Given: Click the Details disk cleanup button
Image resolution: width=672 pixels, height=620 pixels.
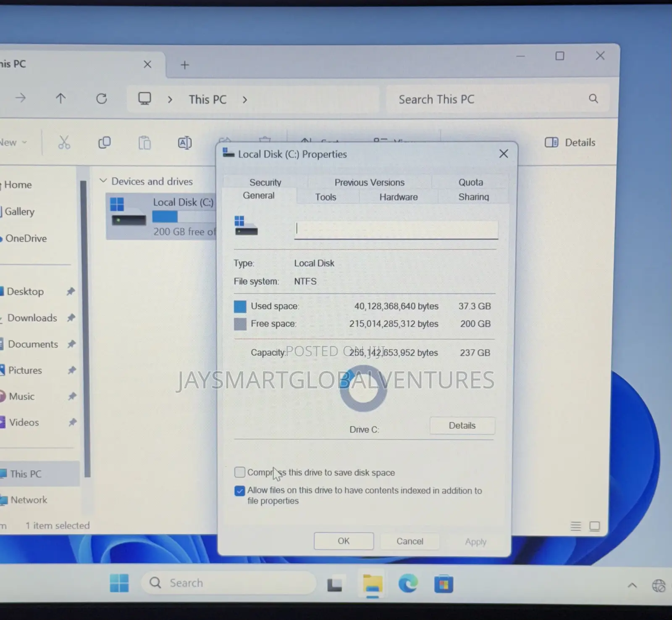Looking at the screenshot, I should click(462, 425).
